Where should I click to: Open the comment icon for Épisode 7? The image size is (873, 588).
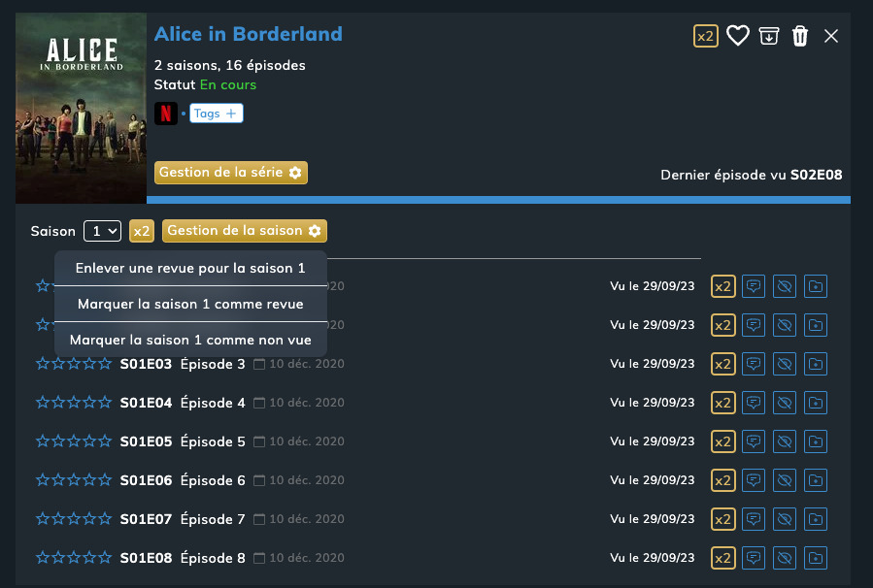[x=754, y=519]
